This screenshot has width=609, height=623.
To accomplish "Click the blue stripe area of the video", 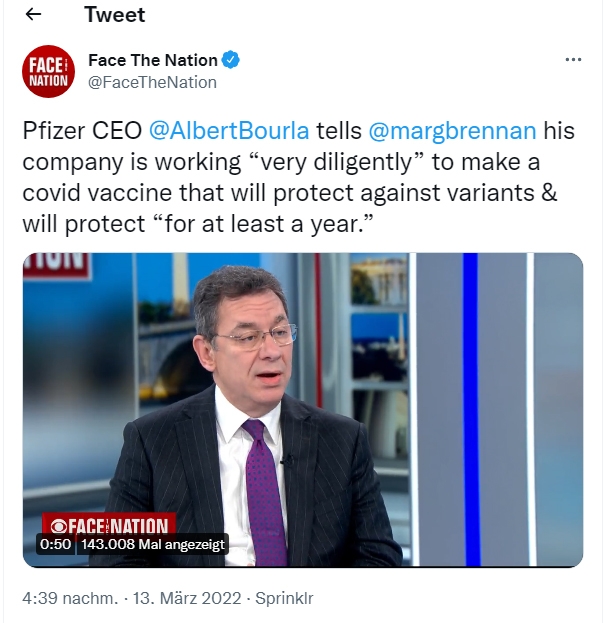I will 470,410.
